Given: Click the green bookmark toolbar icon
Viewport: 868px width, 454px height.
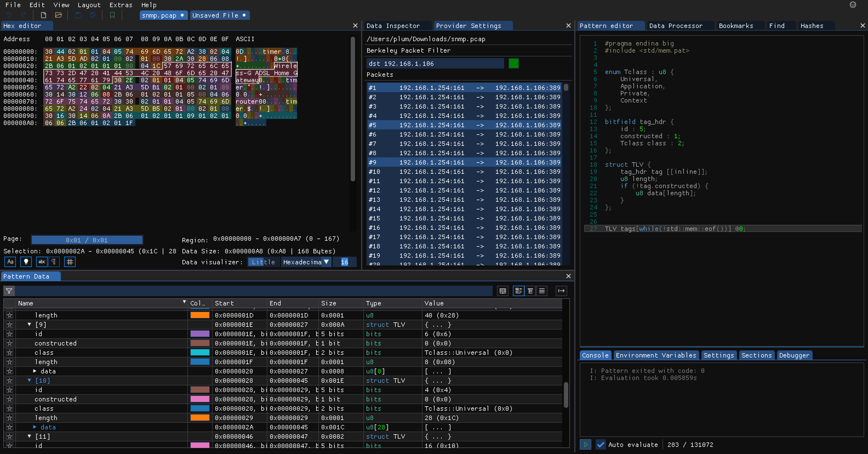Looking at the screenshot, I should (x=112, y=15).
